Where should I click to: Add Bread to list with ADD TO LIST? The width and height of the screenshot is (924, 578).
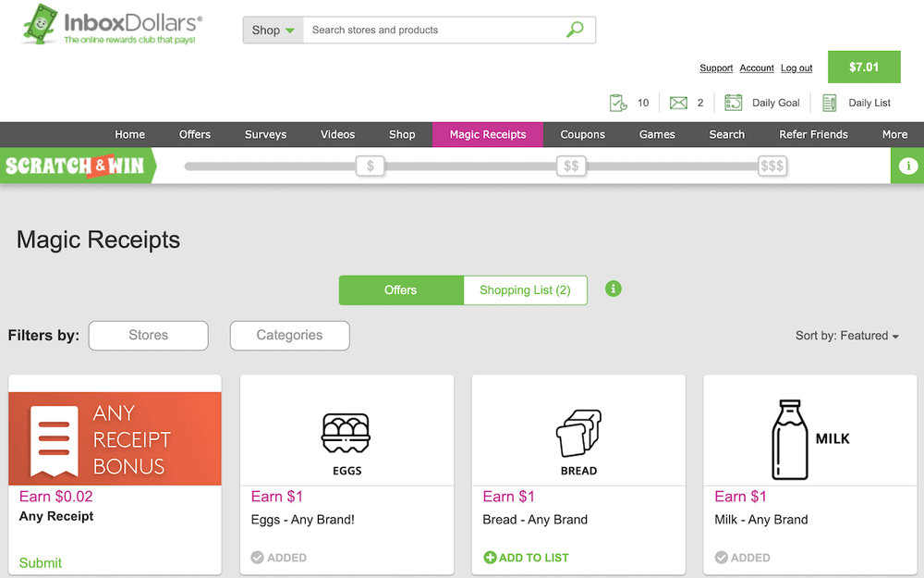526,557
